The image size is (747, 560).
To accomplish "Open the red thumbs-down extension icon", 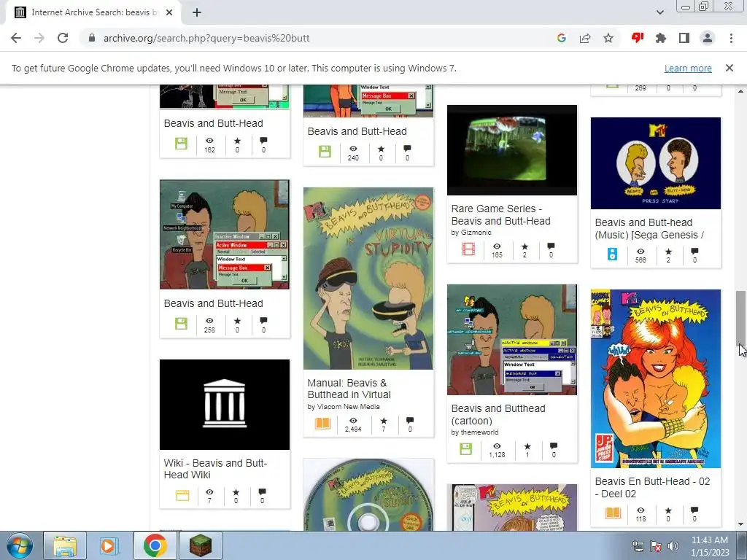I will click(638, 38).
